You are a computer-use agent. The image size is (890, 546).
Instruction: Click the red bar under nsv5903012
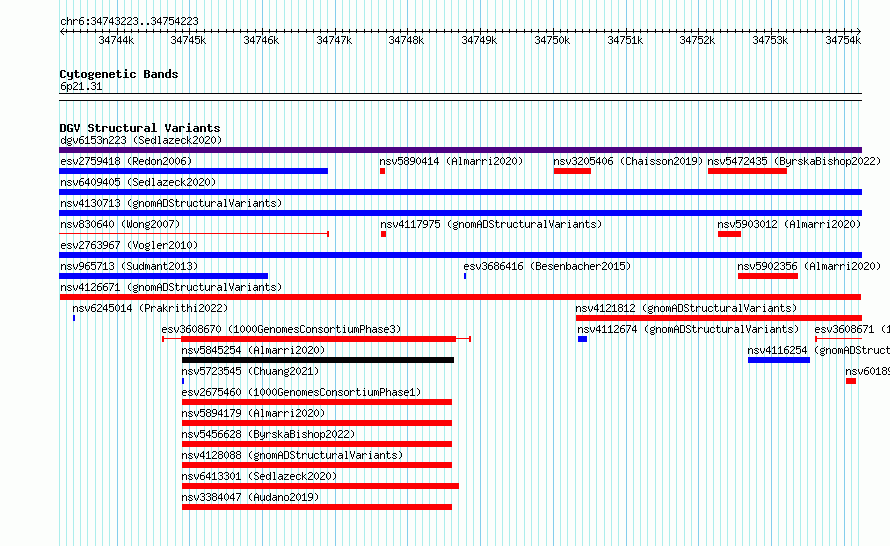tap(729, 234)
